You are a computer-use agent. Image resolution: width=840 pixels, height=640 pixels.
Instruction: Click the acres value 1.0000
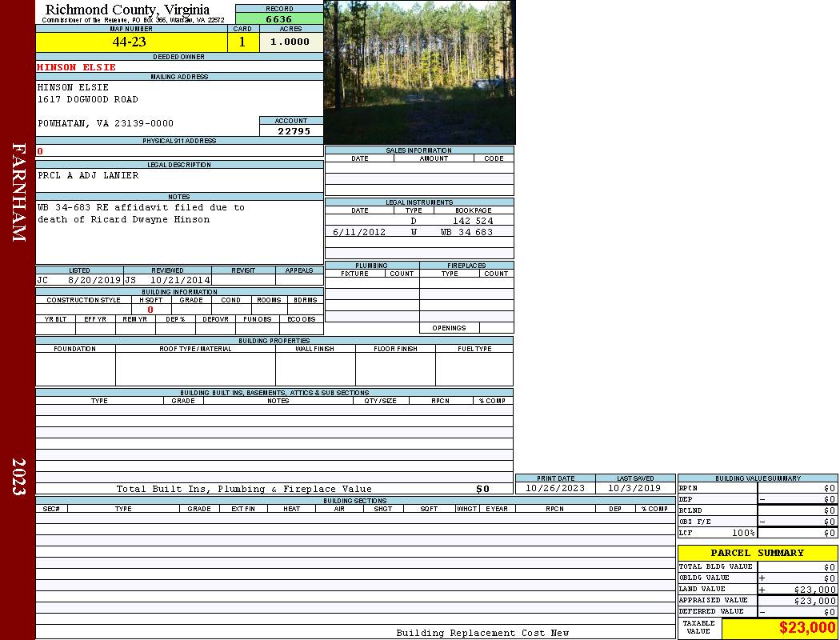point(290,42)
